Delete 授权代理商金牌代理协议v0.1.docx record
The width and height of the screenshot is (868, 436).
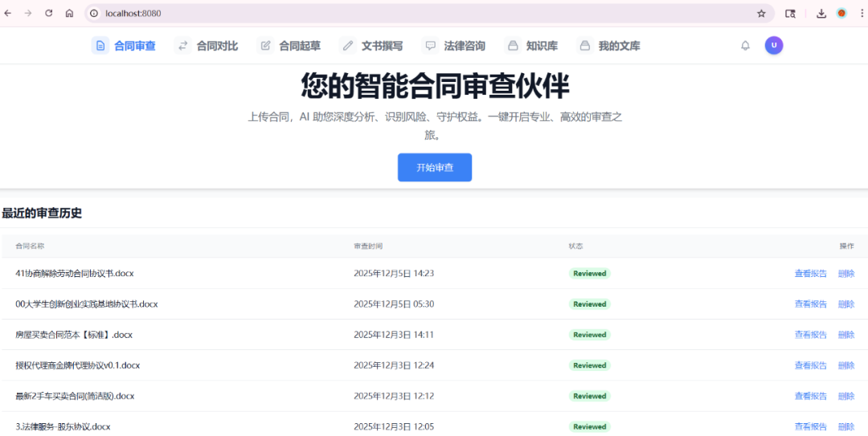[845, 365]
